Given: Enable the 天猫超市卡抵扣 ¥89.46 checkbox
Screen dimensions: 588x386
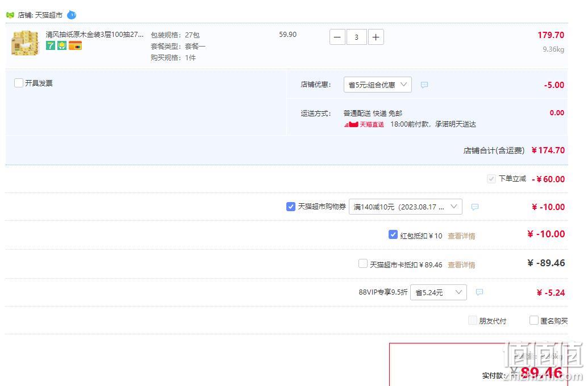Looking at the screenshot, I should click(x=362, y=263).
